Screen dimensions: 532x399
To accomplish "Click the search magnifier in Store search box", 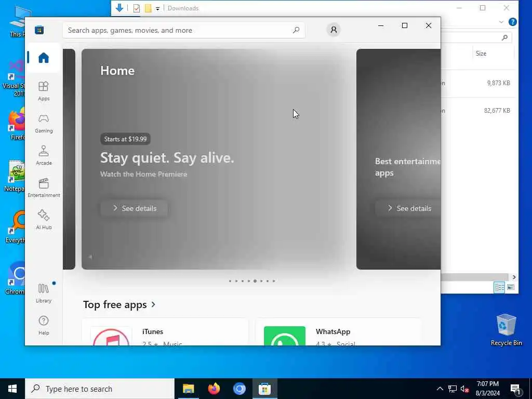I will tap(296, 30).
